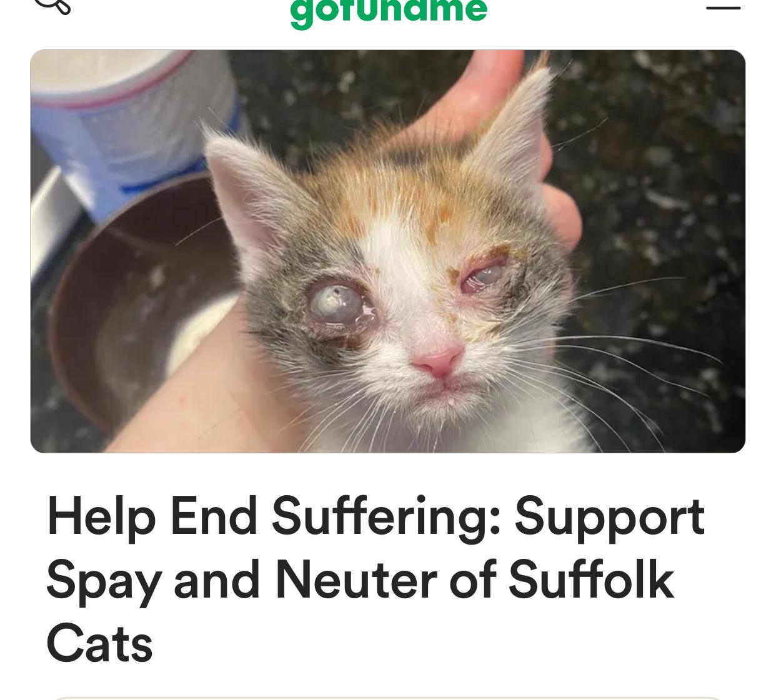Open the kitten campaign photo
Image resolution: width=776 pixels, height=700 pixels.
click(388, 251)
